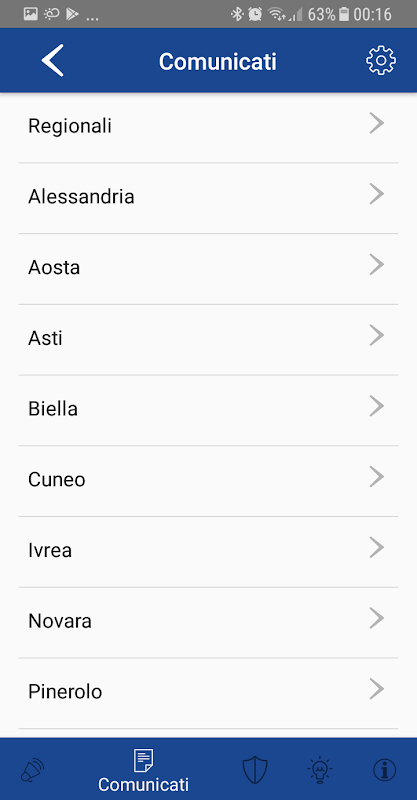Select the Comunicati tab in bottom bar
The height and width of the screenshot is (800, 417).
click(x=143, y=770)
